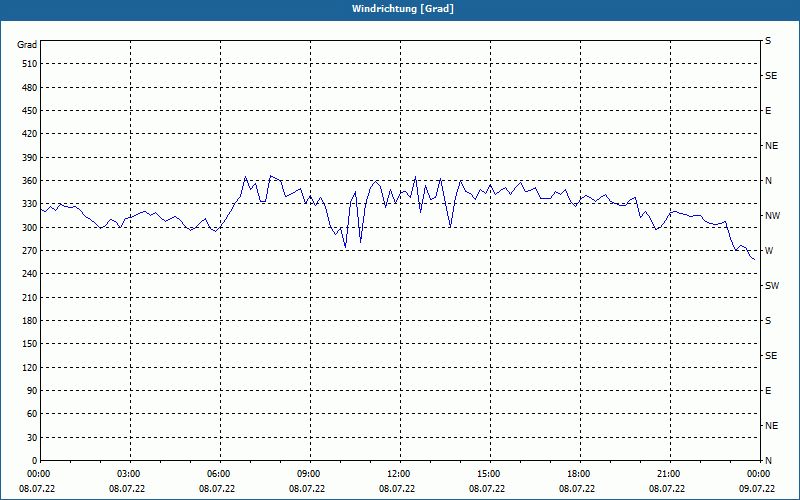Select the "60" y-axis value

(x=32, y=414)
